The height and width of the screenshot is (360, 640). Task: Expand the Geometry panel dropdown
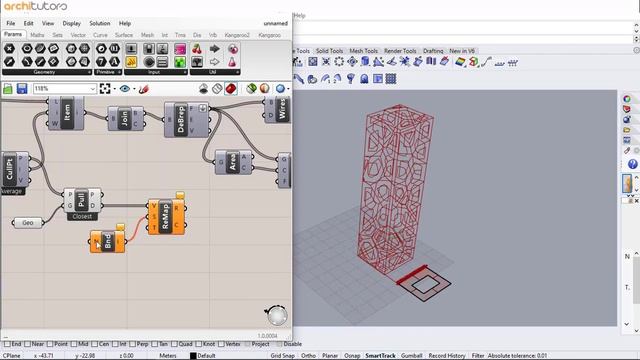[89, 72]
